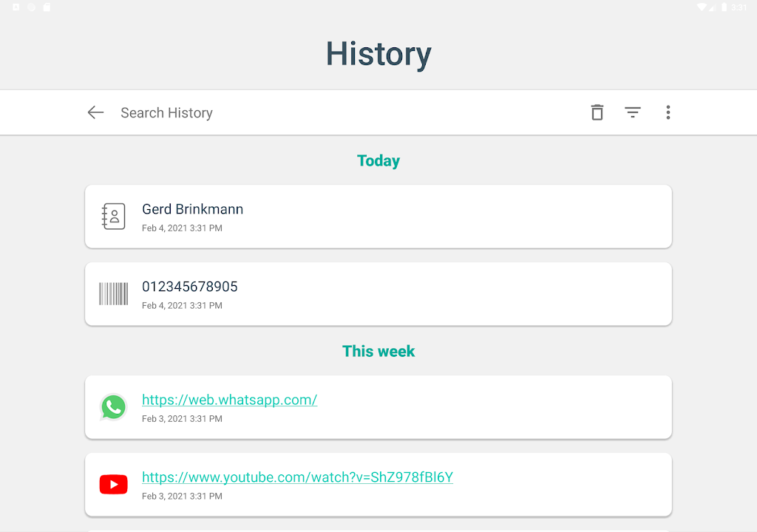Select the 012345678905 barcode entry text
Screen dimensions: 757x532
[190, 287]
